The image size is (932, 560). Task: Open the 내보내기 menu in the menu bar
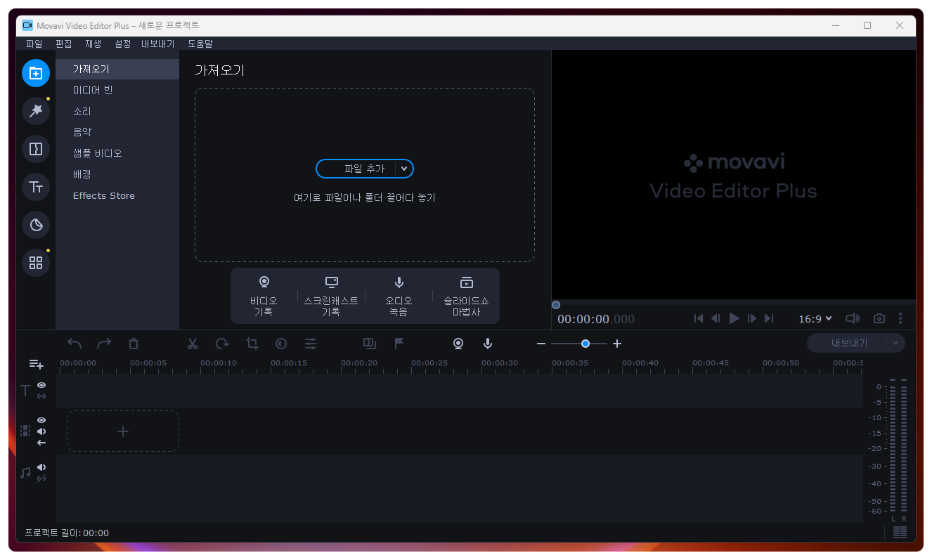coord(157,44)
